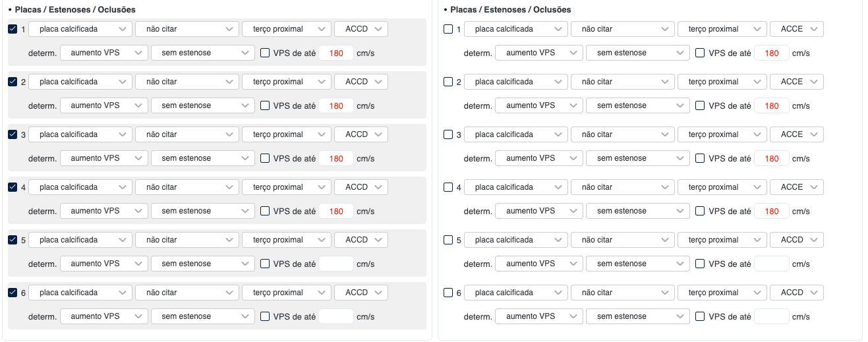Open 'sem estenose' dropdown in right row 3
This screenshot has width=868, height=342.
638,158
